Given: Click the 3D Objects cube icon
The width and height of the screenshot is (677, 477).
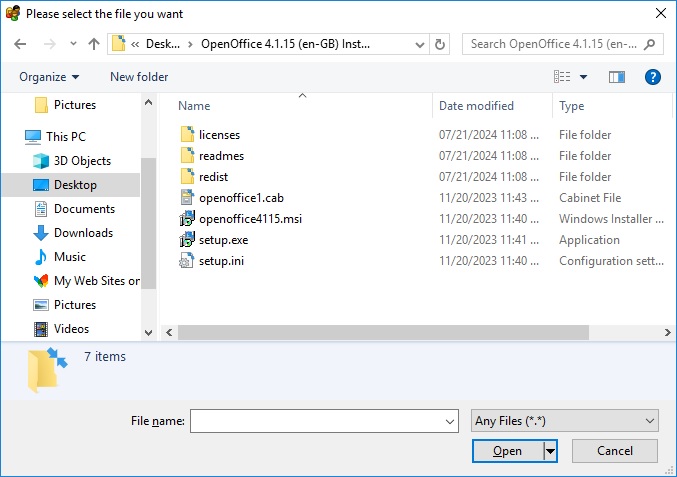Looking at the screenshot, I should pos(41,161).
